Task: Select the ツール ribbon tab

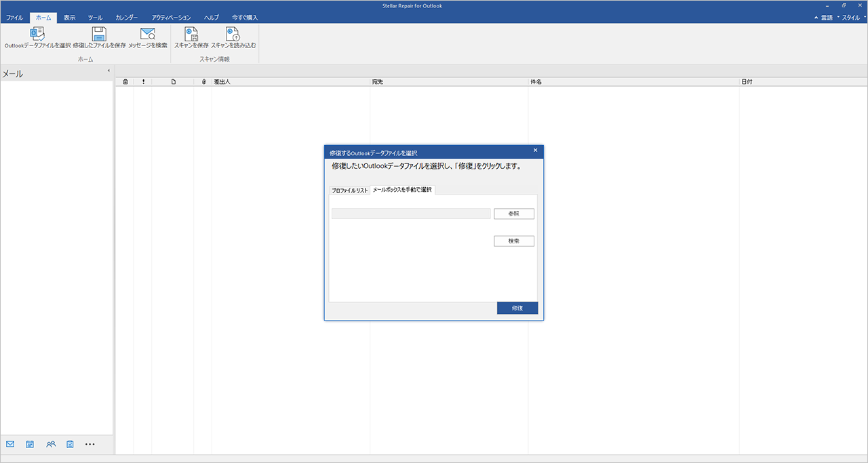Action: (x=95, y=18)
